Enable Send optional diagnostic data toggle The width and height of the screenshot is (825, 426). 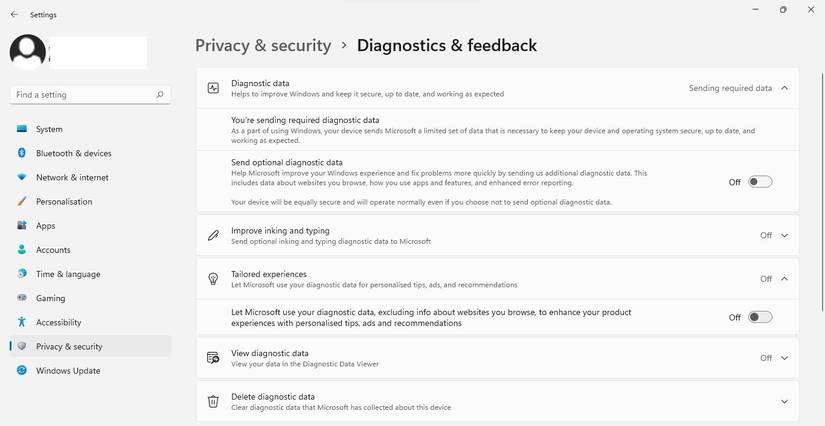[x=760, y=182]
